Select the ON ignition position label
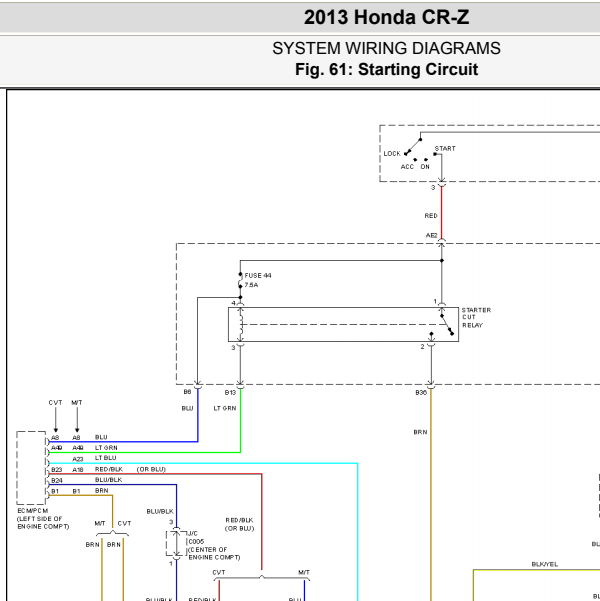This screenshot has height=601, width=600. (425, 167)
